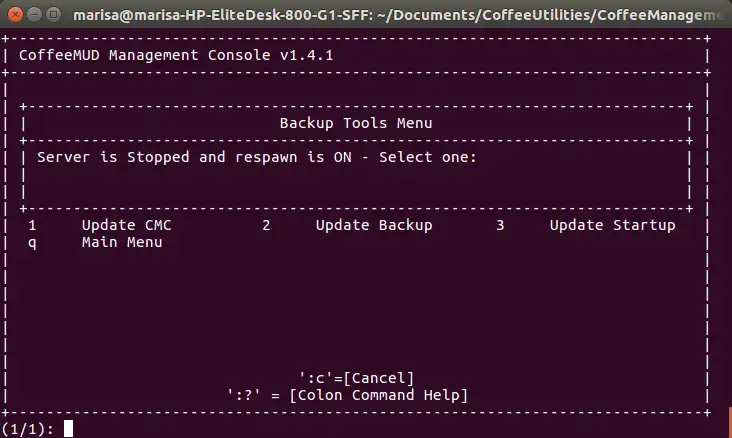Click the Backup Tools Menu heading
Viewport: 732px width, 438px height.
coord(356,123)
